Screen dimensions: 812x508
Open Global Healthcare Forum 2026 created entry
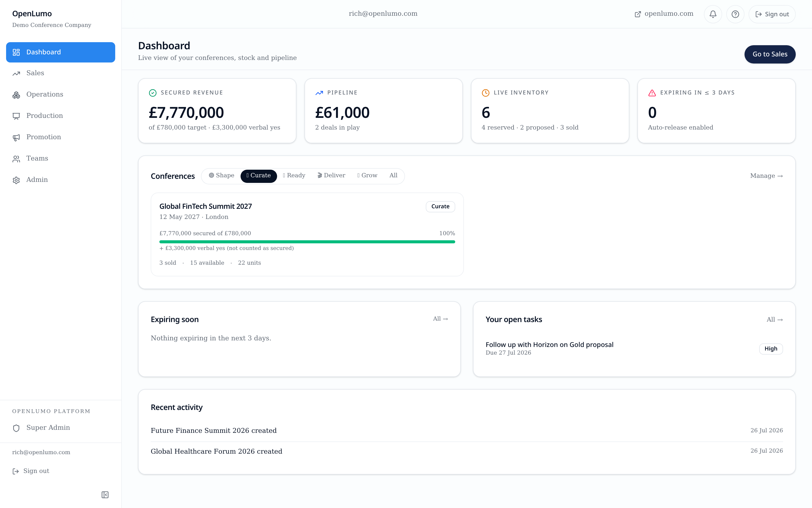(x=466, y=451)
